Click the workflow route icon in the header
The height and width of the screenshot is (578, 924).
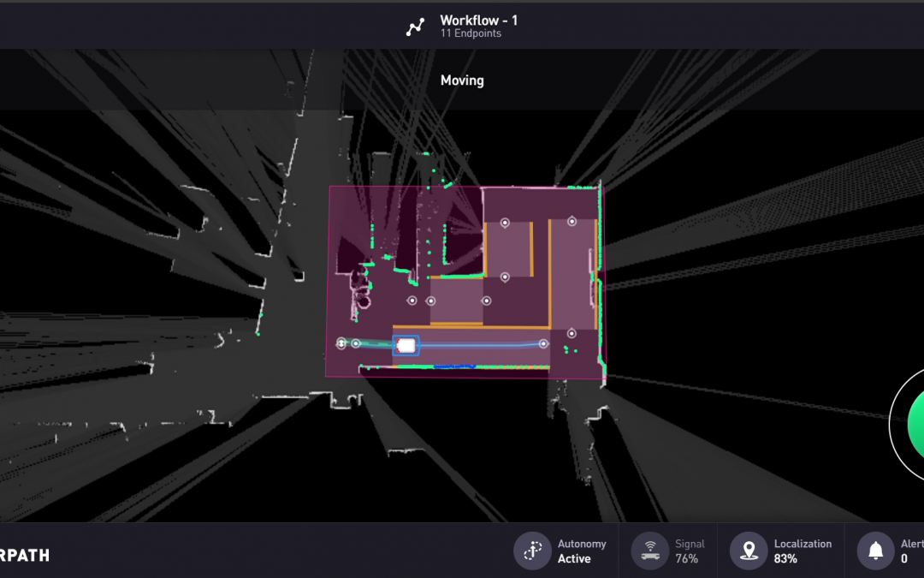415,27
